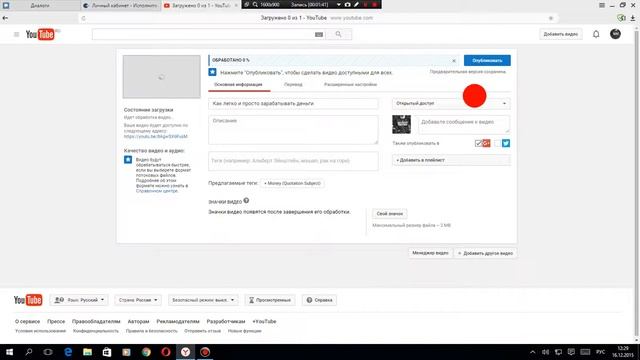Click the 'Справка' footer button
The image size is (640, 360).
click(x=319, y=300)
